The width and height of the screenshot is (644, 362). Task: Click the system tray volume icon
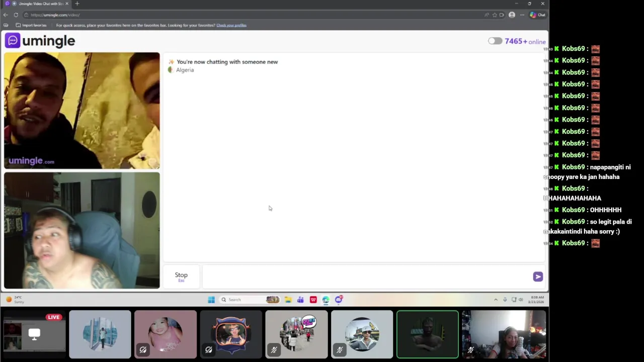521,300
